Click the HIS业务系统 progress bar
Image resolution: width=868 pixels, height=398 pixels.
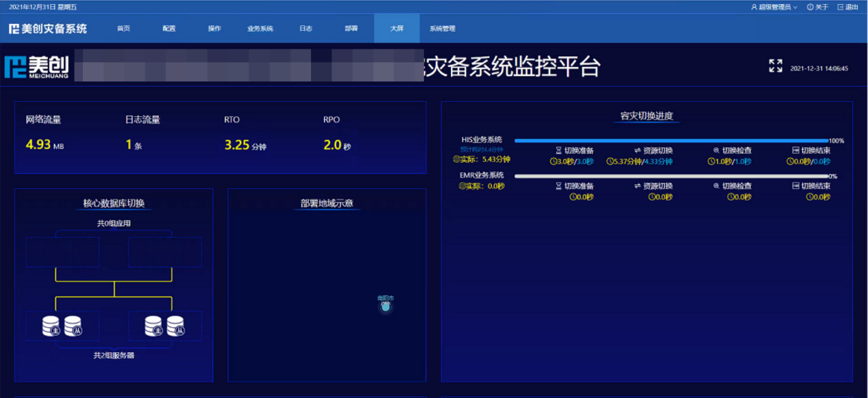pos(671,140)
